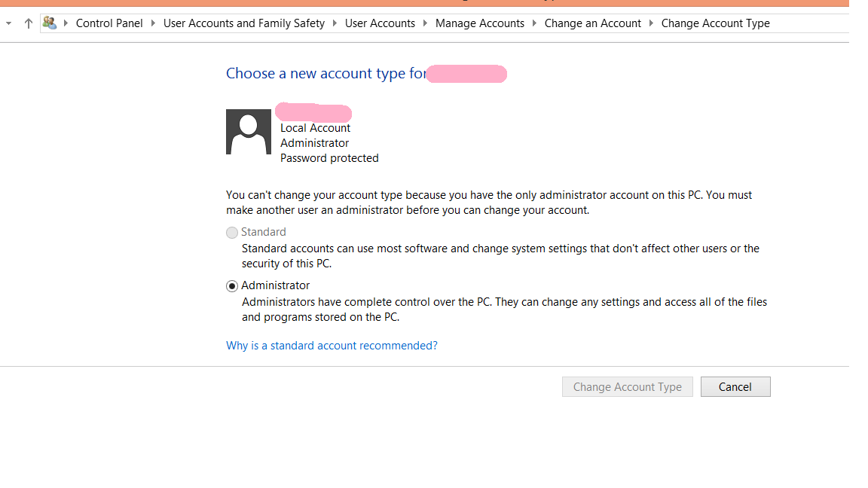The image size is (868, 488).
Task: Expand the chevron before Control Panel breadcrumb
Action: (66, 23)
